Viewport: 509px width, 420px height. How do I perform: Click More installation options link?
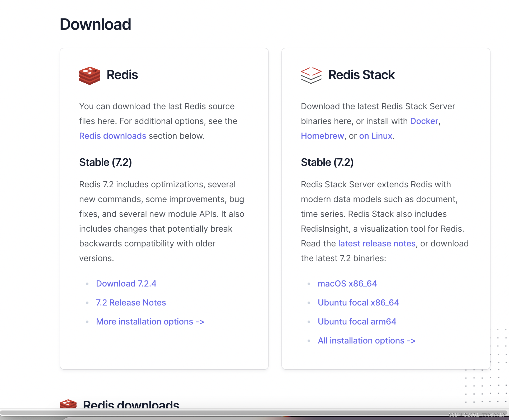(150, 322)
